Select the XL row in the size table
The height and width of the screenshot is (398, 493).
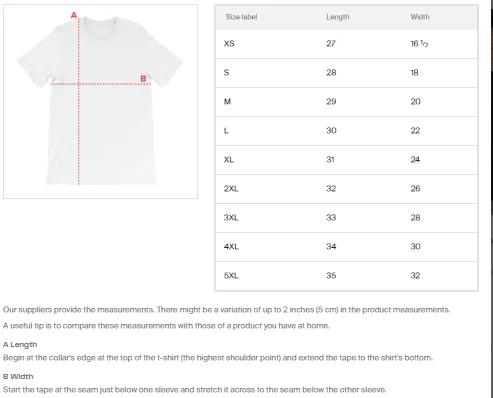346,160
